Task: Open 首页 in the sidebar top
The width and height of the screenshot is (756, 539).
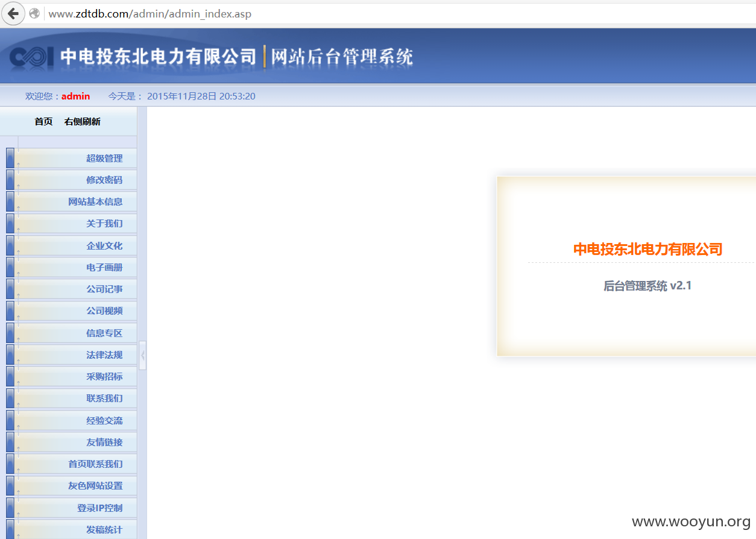Action: pos(43,121)
